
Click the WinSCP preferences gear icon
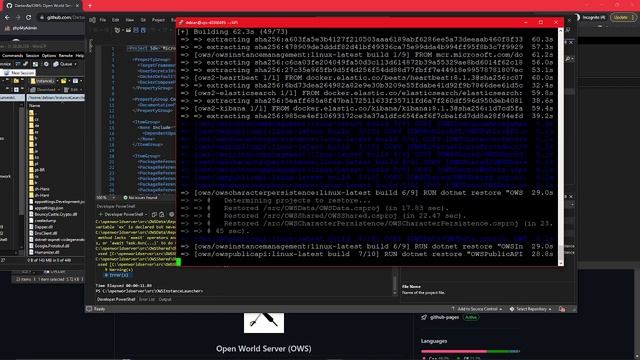click(x=46, y=64)
